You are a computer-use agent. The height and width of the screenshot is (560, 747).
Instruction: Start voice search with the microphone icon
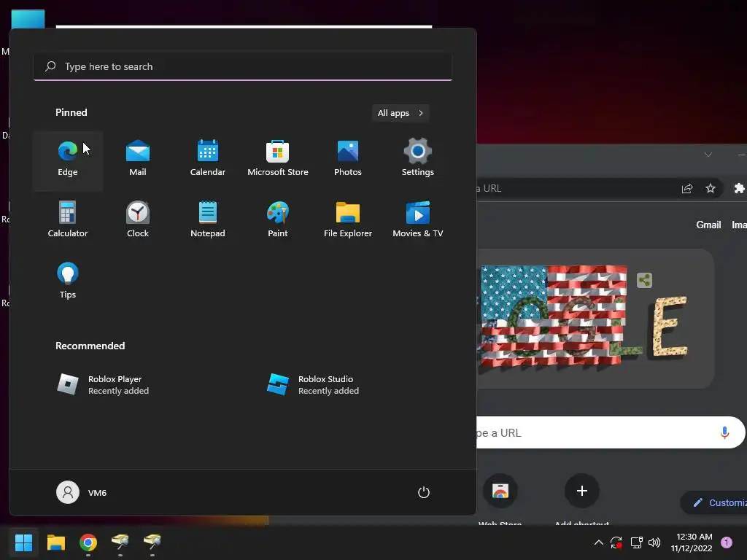click(x=724, y=432)
